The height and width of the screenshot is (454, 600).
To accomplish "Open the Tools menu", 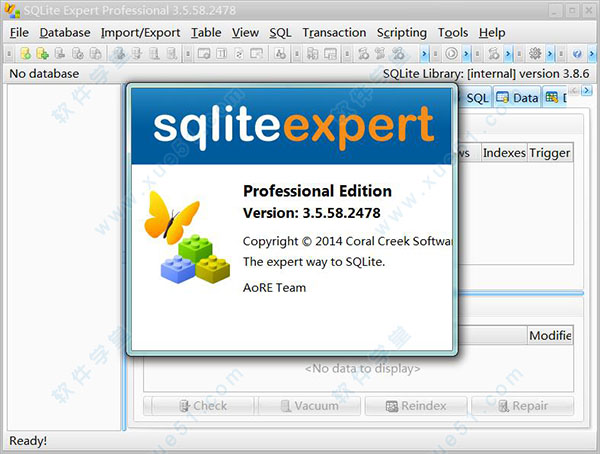I will coord(453,33).
